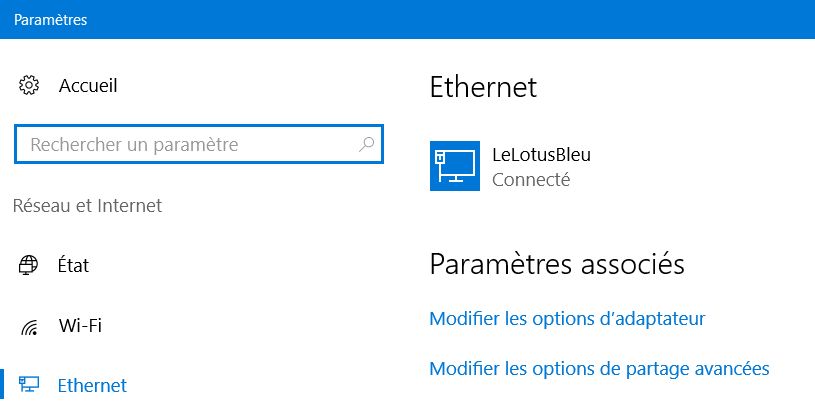Open the LeLotusBleu connection name

tap(541, 155)
